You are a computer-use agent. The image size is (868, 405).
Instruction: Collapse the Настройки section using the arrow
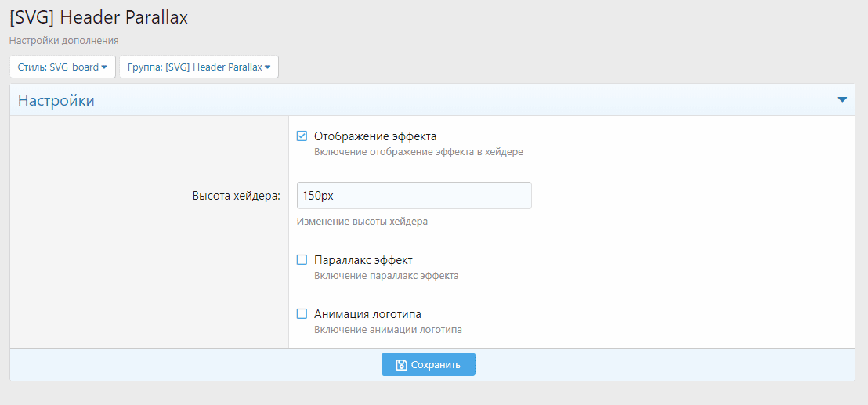click(842, 100)
